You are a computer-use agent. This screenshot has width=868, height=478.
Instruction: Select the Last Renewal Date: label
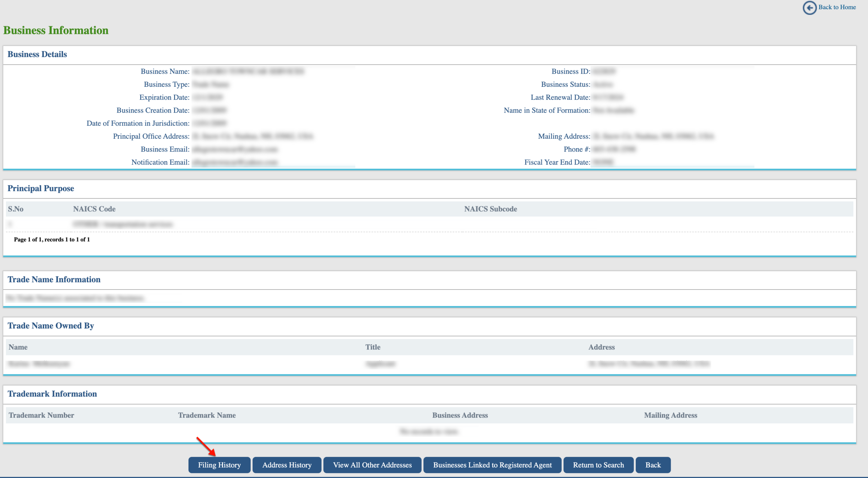pos(560,97)
